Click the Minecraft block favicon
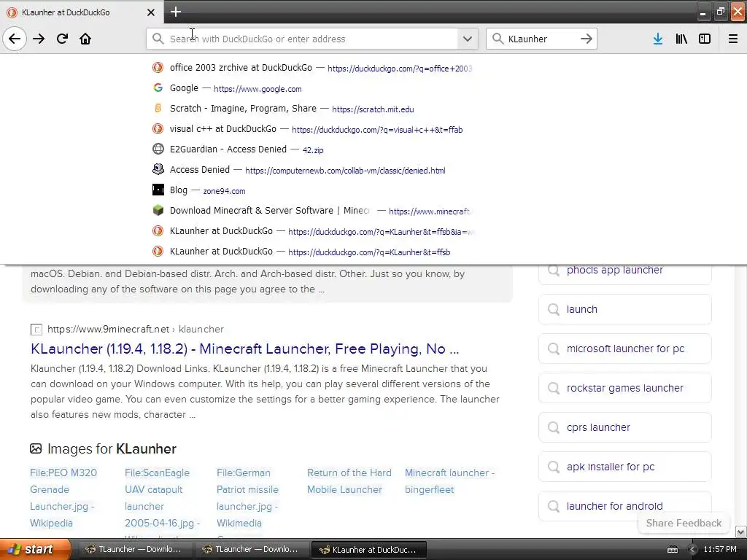The image size is (747, 560). (158, 210)
